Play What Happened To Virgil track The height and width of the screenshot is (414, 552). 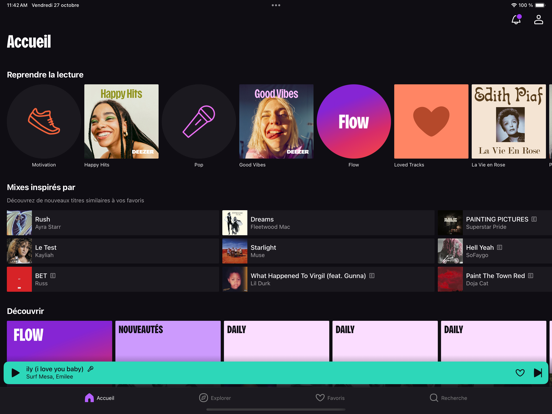[328, 279]
